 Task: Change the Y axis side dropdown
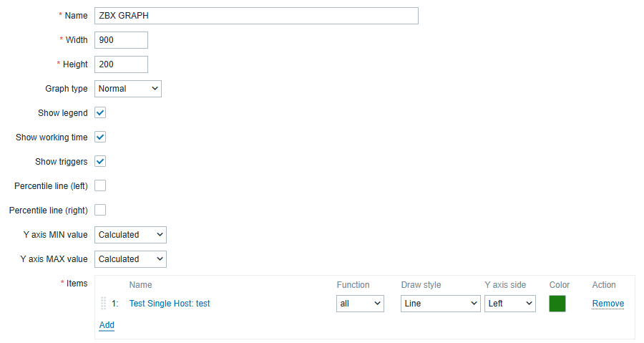coord(509,304)
